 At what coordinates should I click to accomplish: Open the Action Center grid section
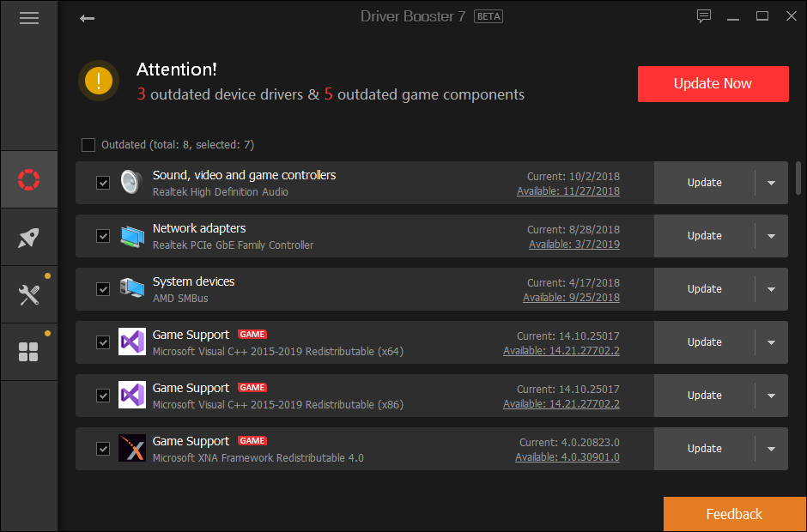pos(29,353)
